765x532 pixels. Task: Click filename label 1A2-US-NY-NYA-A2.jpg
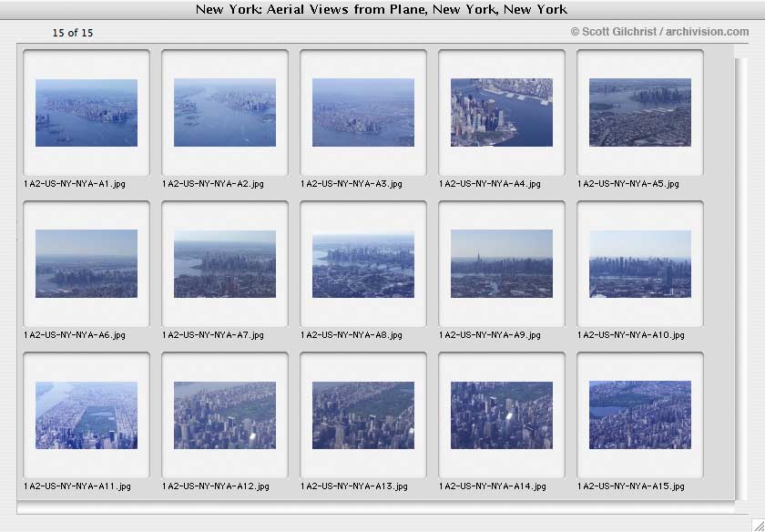pyautogui.click(x=213, y=184)
